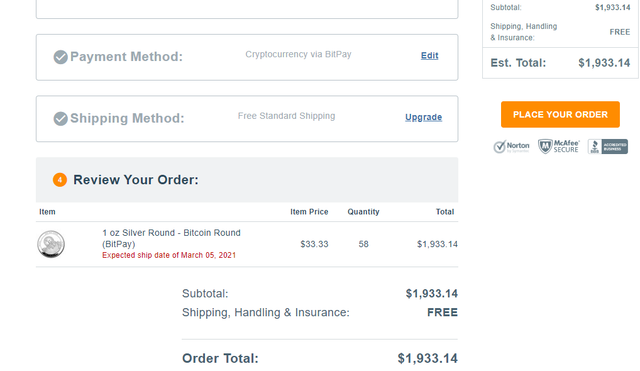Click the Quantity column header
The width and height of the screenshot is (640, 371).
(363, 212)
